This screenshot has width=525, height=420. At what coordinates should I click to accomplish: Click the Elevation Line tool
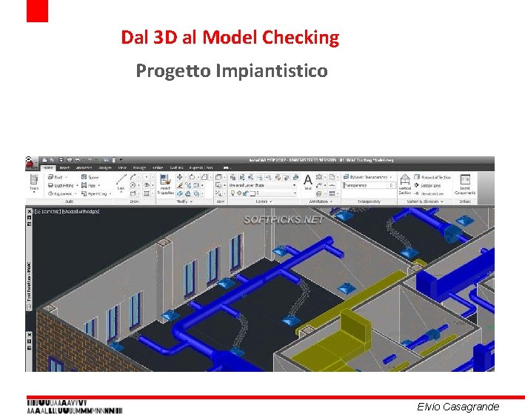click(x=429, y=193)
